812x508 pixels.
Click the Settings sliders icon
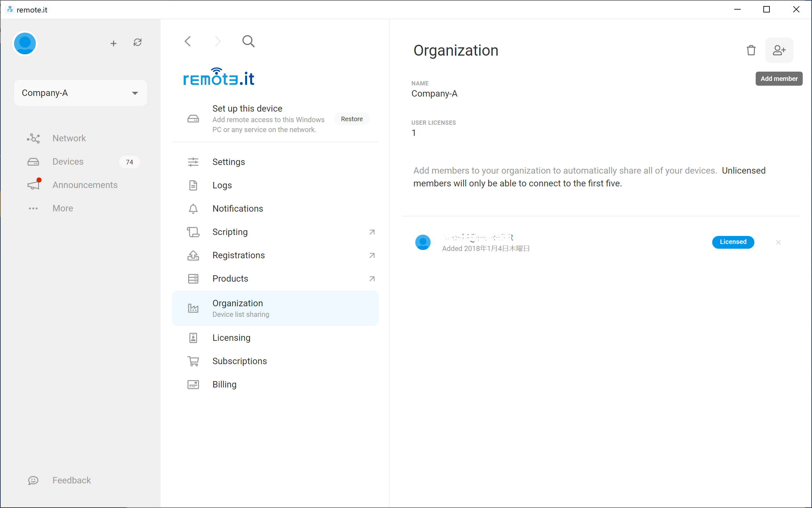(x=193, y=162)
